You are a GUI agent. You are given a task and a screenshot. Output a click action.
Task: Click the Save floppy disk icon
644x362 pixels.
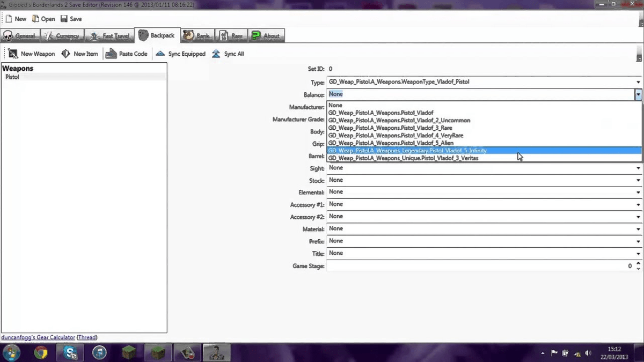point(64,19)
